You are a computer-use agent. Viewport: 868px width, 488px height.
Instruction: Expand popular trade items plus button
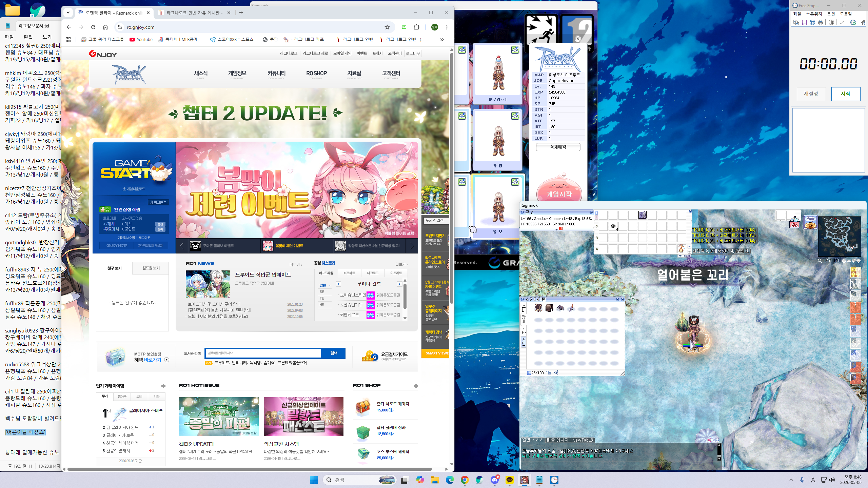pos(163,386)
